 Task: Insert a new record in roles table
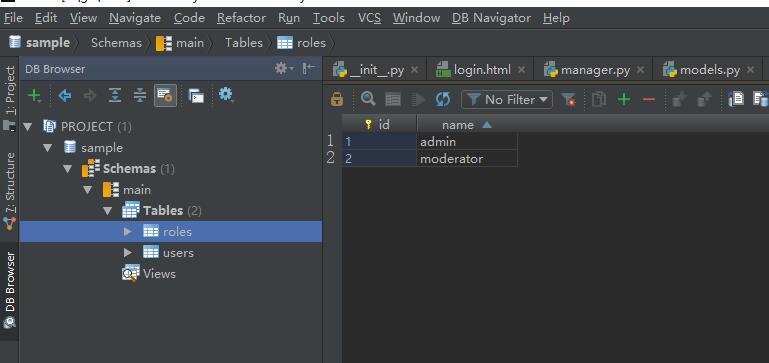(x=624, y=100)
